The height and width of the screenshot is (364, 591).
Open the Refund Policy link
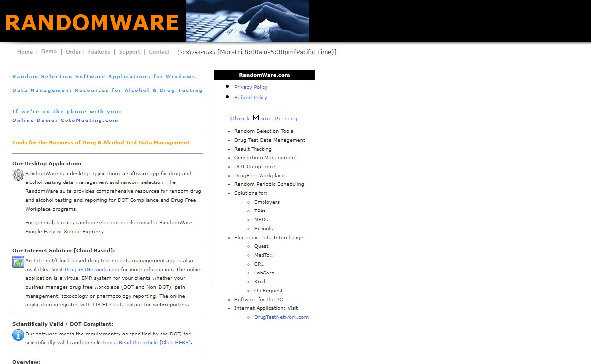coord(251,97)
